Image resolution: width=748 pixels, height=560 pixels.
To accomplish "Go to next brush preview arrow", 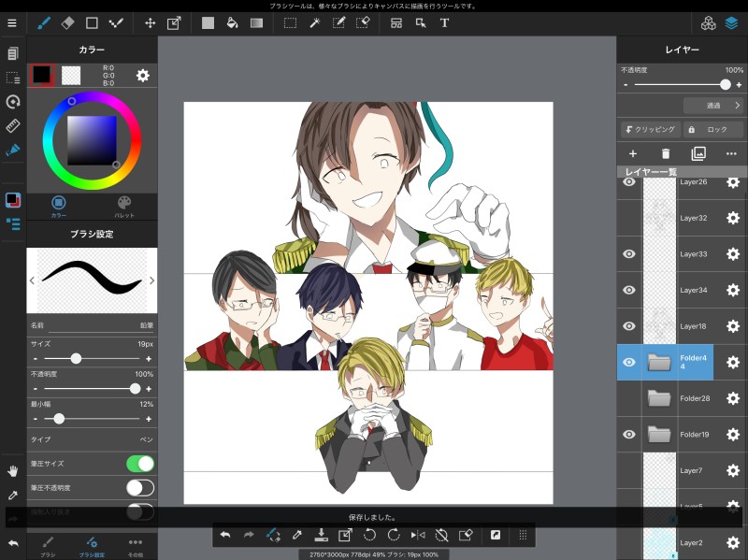I will click(x=151, y=280).
